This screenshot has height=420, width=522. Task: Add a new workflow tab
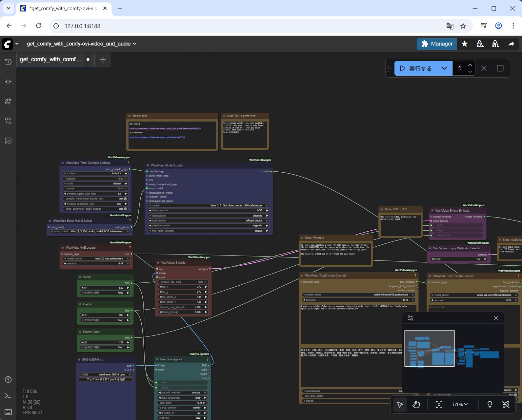pos(103,60)
